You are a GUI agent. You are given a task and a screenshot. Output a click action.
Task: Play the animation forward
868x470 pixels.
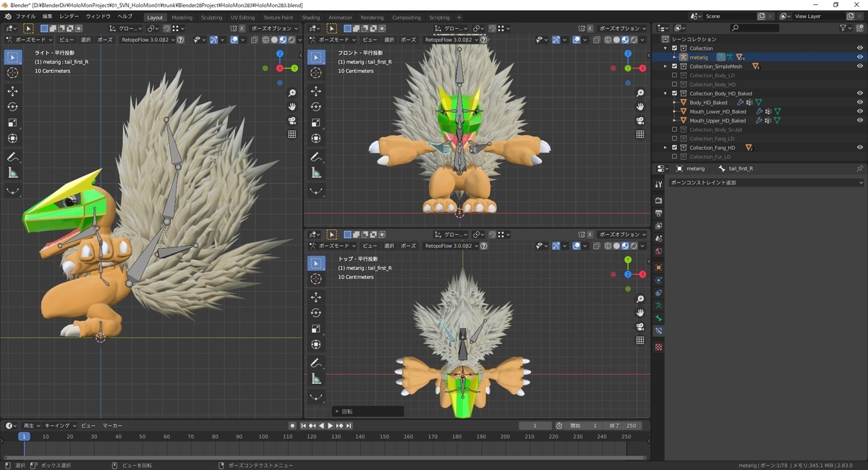click(331, 426)
